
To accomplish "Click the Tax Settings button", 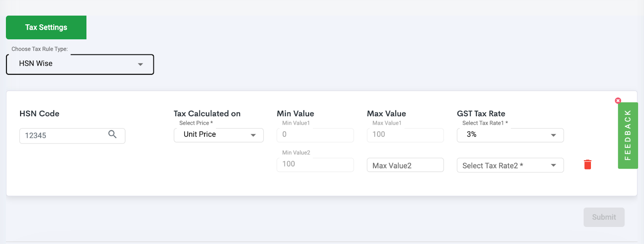I will (46, 27).
